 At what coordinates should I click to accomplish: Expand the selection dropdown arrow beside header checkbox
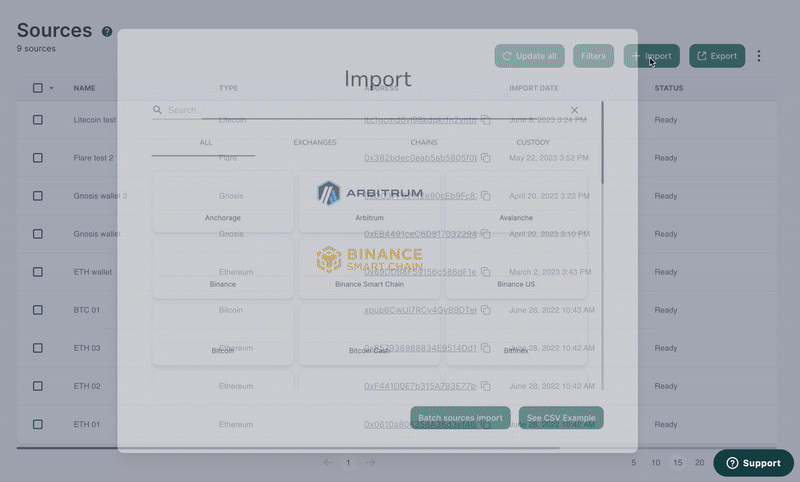point(51,88)
